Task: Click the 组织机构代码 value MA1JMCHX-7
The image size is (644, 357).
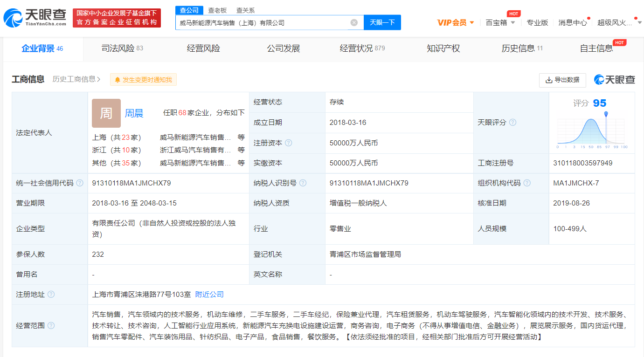Action: pyautogui.click(x=576, y=183)
